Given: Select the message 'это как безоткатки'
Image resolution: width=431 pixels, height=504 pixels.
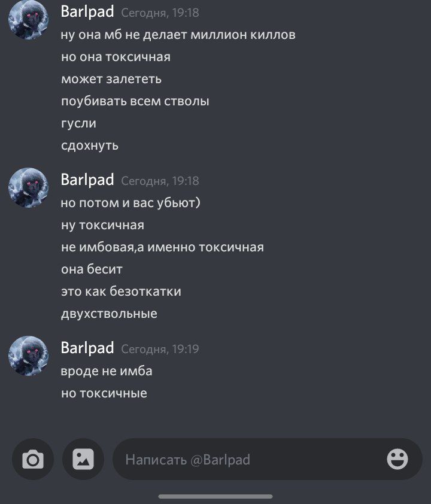Looking at the screenshot, I should coord(121,292).
